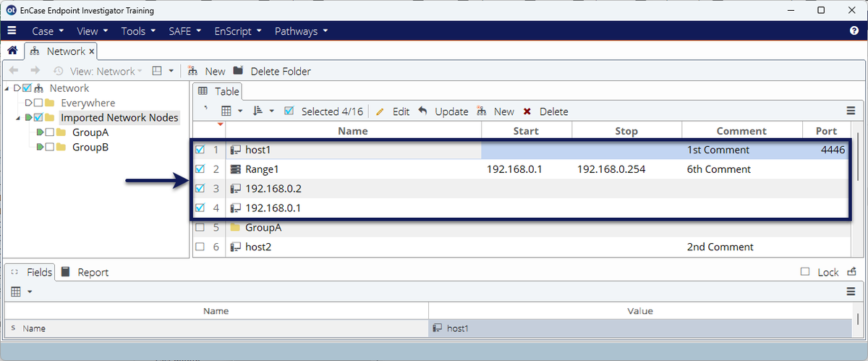Click the Report tab book icon

point(66,272)
